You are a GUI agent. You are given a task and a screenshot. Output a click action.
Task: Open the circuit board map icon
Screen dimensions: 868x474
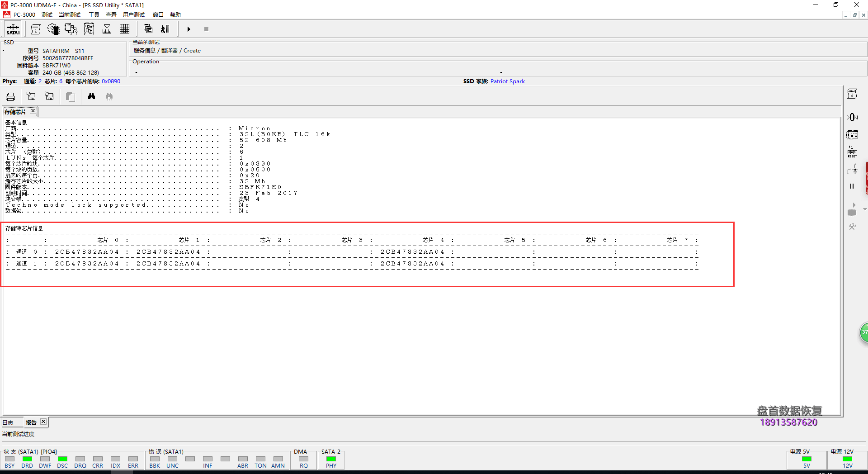coord(89,29)
